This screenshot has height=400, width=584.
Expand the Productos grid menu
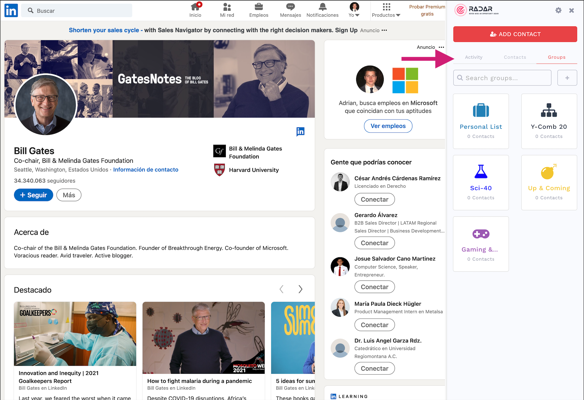click(386, 10)
